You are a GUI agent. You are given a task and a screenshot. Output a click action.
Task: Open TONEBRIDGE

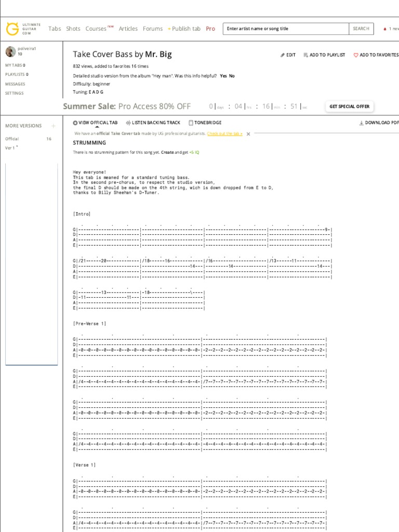click(x=205, y=123)
